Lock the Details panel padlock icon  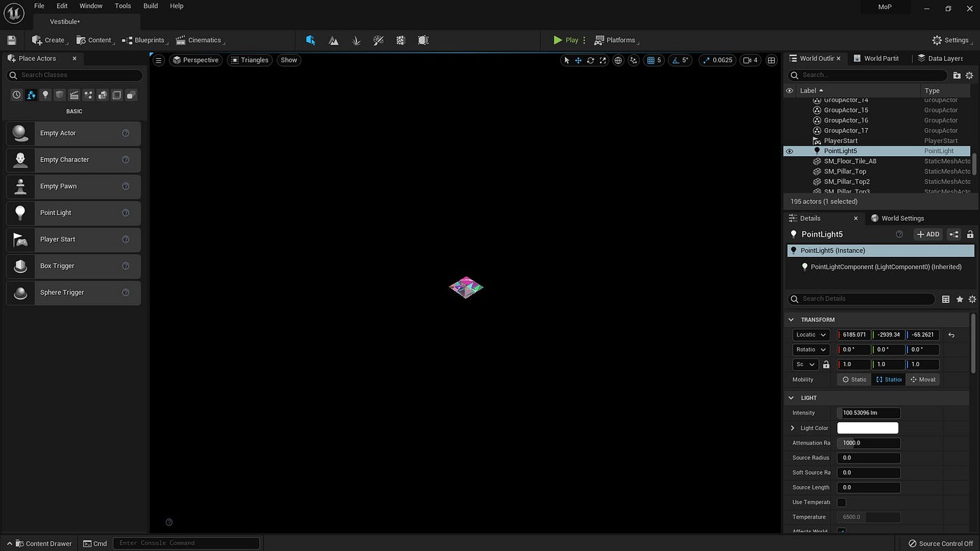coord(970,235)
